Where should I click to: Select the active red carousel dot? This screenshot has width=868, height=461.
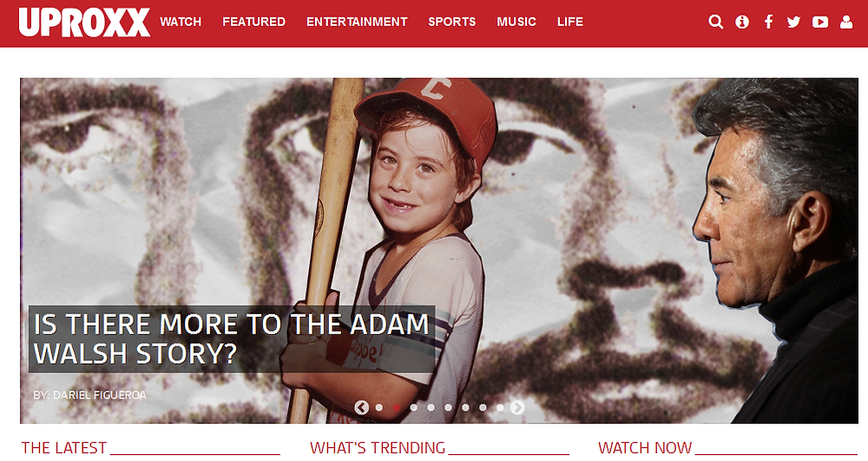click(x=397, y=407)
